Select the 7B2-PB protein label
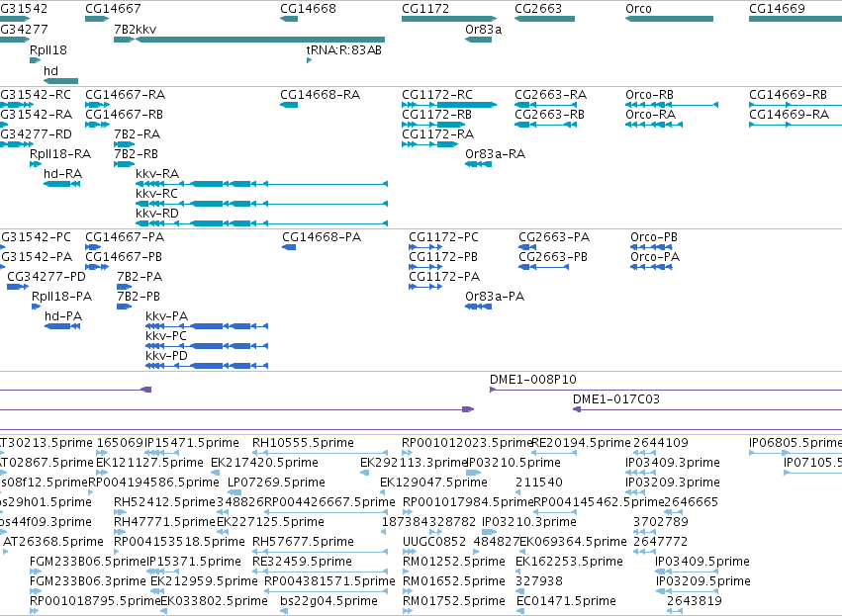Viewport: 842px width, 616px height. click(139, 298)
